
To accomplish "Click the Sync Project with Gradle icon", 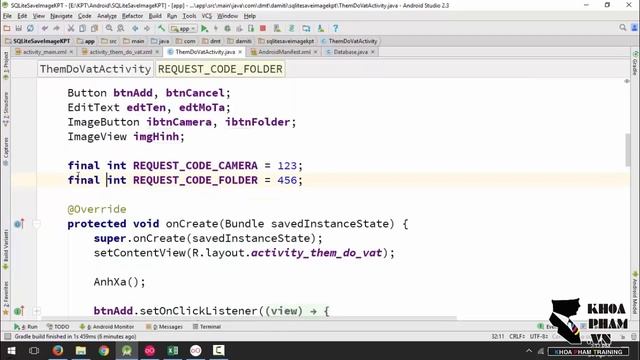I will (291, 28).
